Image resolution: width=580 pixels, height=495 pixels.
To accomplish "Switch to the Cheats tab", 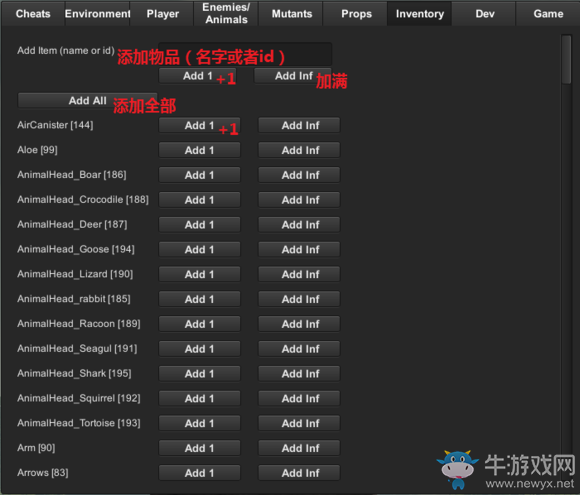I will pyautogui.click(x=33, y=14).
